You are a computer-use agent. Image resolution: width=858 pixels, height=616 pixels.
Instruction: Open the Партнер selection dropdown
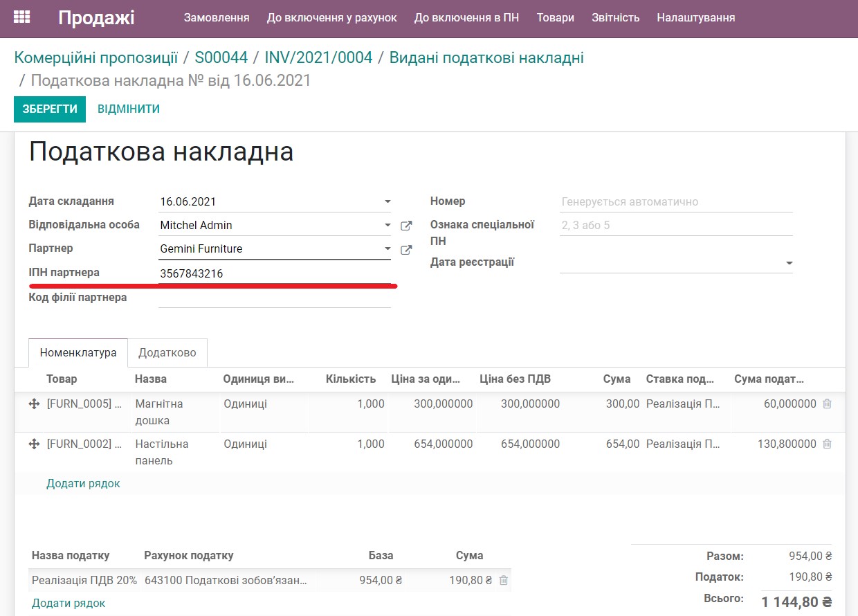click(x=387, y=250)
